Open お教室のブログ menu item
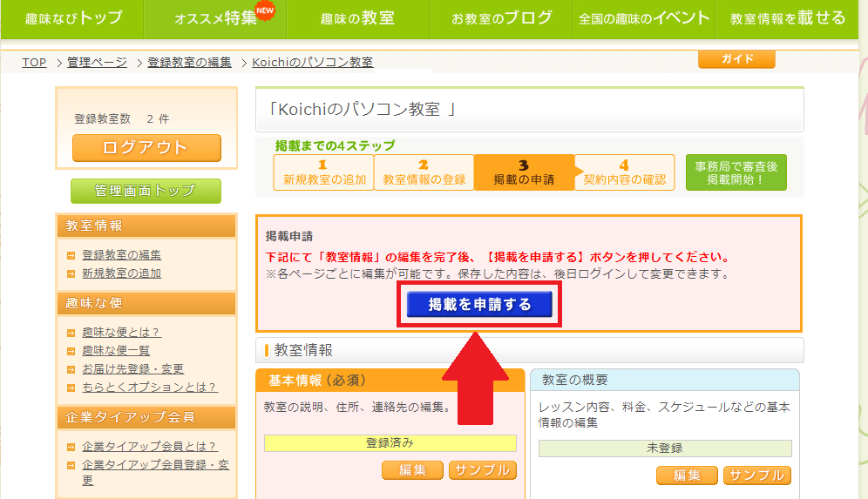Viewport: 868px width, 499px height. 501,18
